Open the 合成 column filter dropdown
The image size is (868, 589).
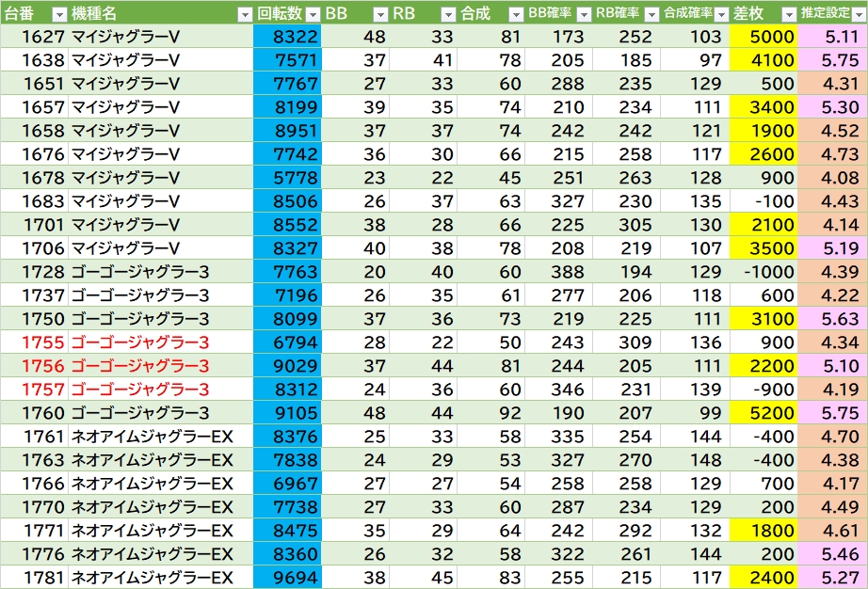pyautogui.click(x=515, y=14)
